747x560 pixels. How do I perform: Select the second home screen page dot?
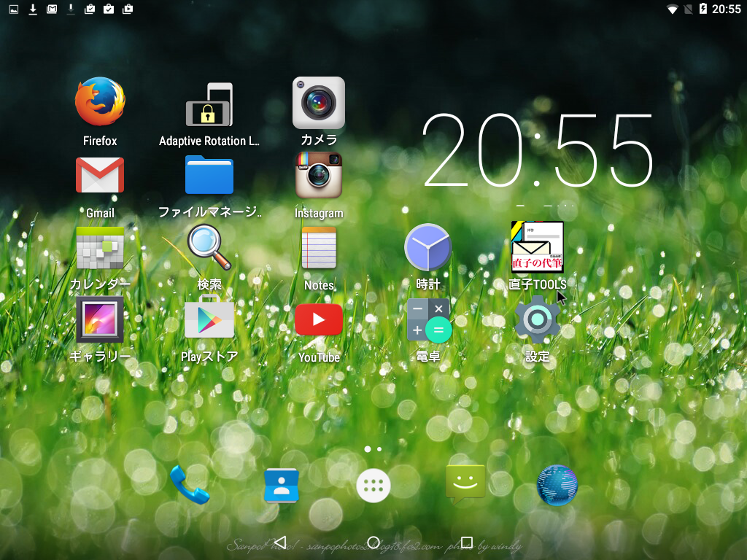[x=379, y=449]
